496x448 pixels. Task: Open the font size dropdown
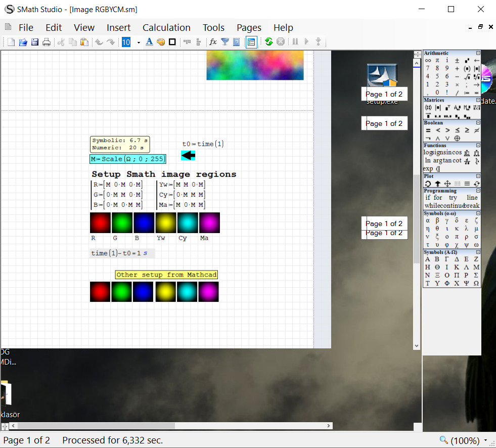click(x=139, y=42)
